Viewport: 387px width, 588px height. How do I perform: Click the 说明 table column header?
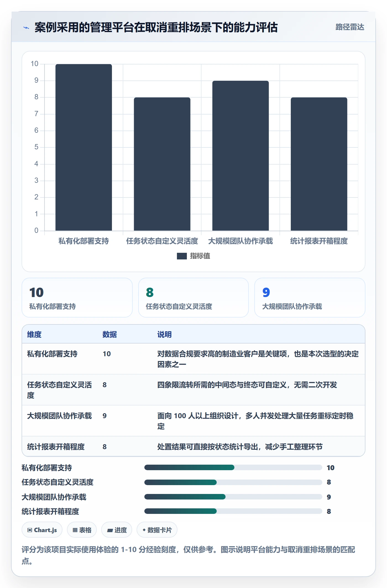164,334
